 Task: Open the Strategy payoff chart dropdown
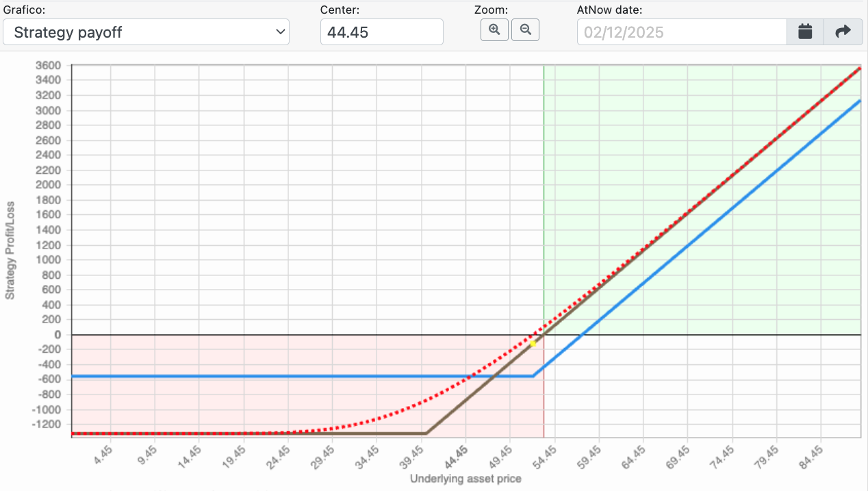(x=146, y=32)
